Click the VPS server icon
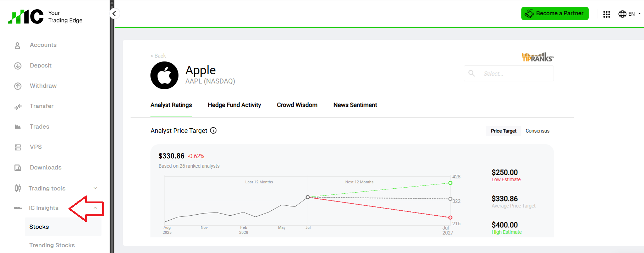The height and width of the screenshot is (253, 644). tap(18, 147)
